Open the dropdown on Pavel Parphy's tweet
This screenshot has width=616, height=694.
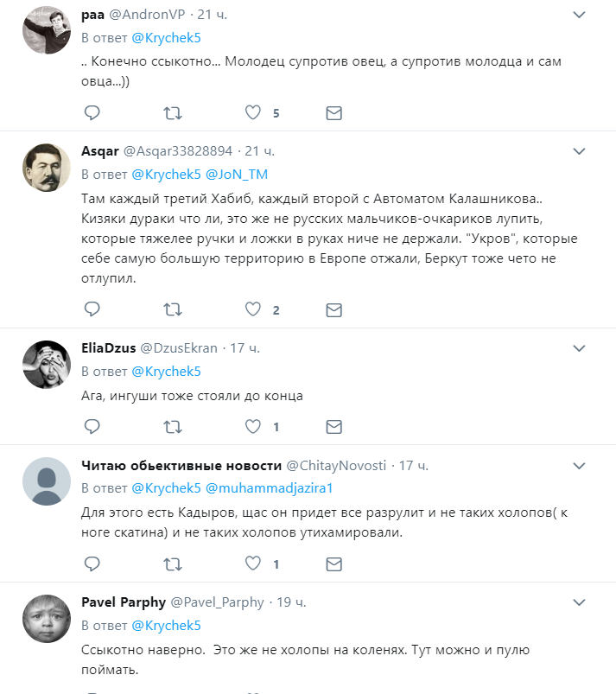581,602
